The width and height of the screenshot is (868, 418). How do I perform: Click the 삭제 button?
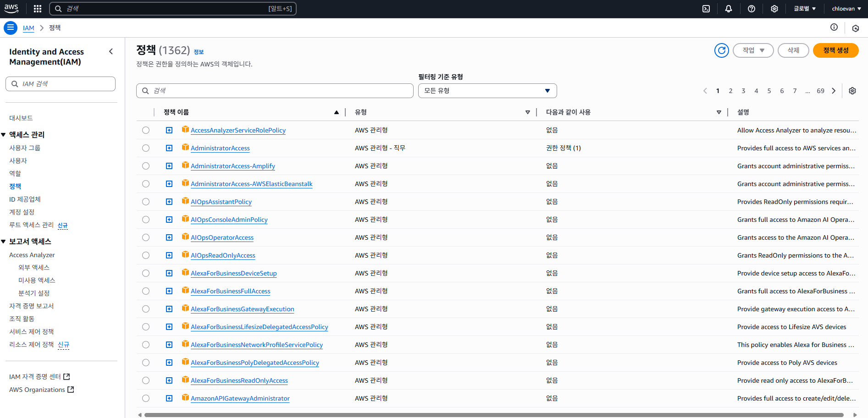[793, 50]
